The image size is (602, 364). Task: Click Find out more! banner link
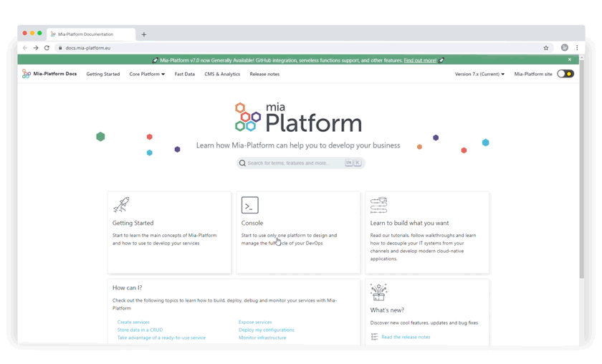click(x=420, y=60)
